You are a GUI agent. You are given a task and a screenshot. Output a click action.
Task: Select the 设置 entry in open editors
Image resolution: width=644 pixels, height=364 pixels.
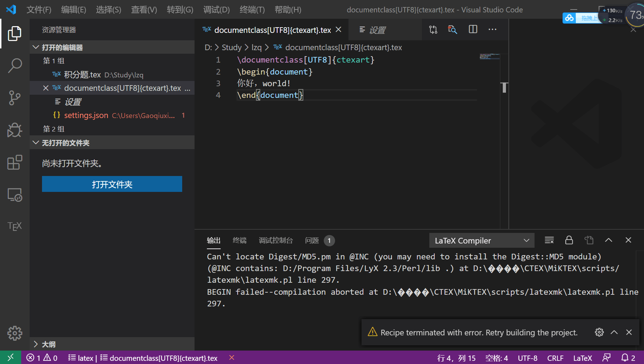pos(112,102)
